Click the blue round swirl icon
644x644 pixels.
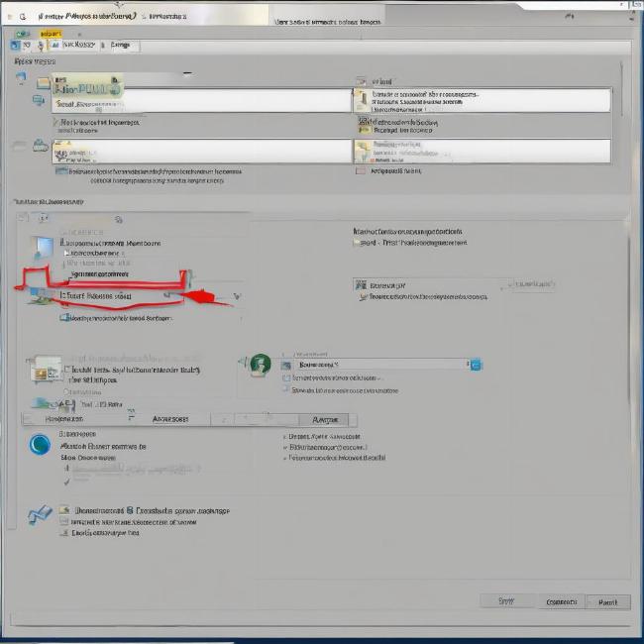pyautogui.click(x=40, y=444)
